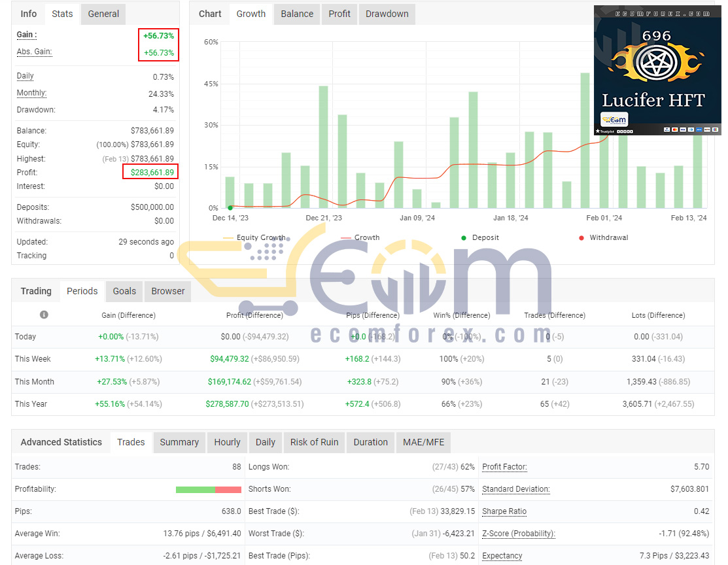The image size is (728, 565).
Task: View the Risk of Ruin tab
Action: tap(315, 442)
